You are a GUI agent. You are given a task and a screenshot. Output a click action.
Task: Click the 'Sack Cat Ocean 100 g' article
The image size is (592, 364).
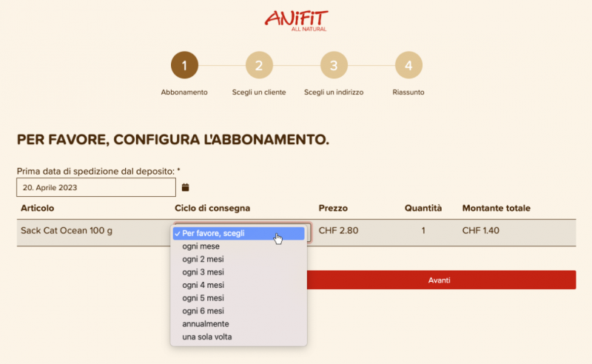pos(67,231)
